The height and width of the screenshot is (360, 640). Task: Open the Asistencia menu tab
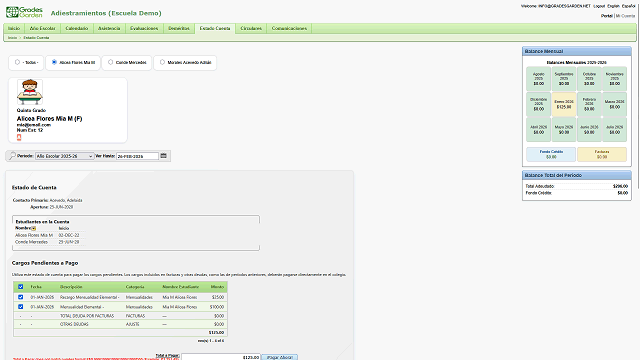point(109,28)
